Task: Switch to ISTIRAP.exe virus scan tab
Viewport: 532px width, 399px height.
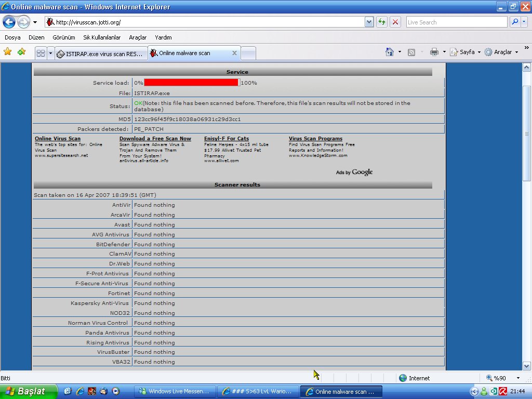Action: 101,54
